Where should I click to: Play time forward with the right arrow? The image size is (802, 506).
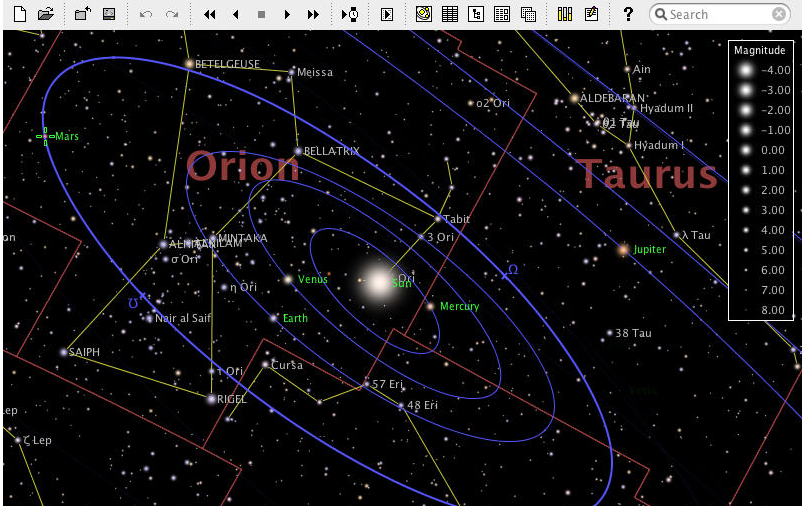coord(287,14)
